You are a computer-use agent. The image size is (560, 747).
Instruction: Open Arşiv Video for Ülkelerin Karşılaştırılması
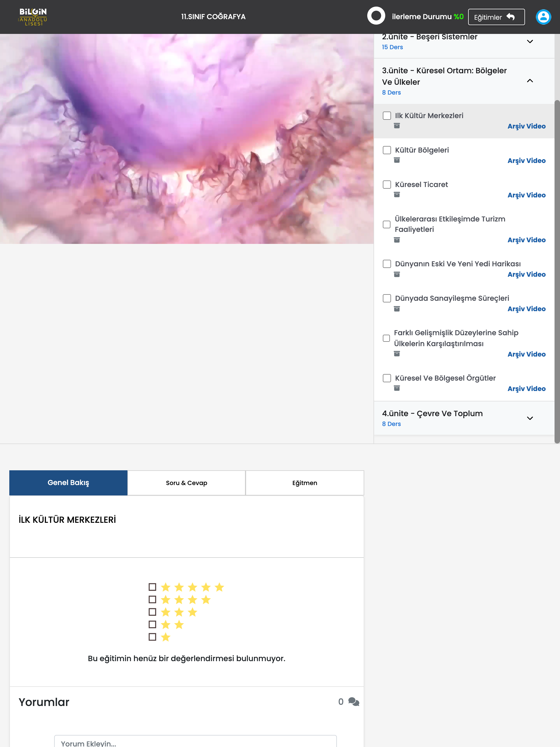point(526,354)
